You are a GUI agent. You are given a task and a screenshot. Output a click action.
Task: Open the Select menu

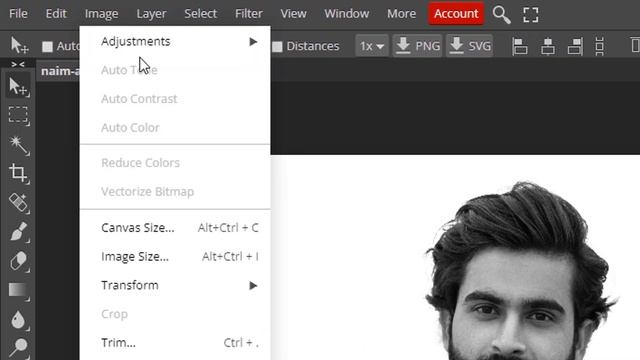pyautogui.click(x=200, y=13)
